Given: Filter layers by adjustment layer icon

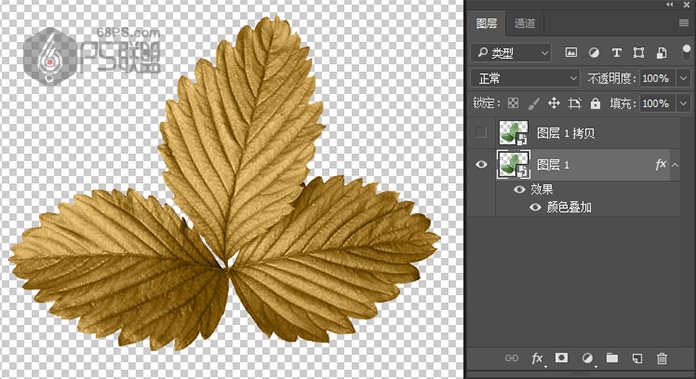Looking at the screenshot, I should 593,53.
